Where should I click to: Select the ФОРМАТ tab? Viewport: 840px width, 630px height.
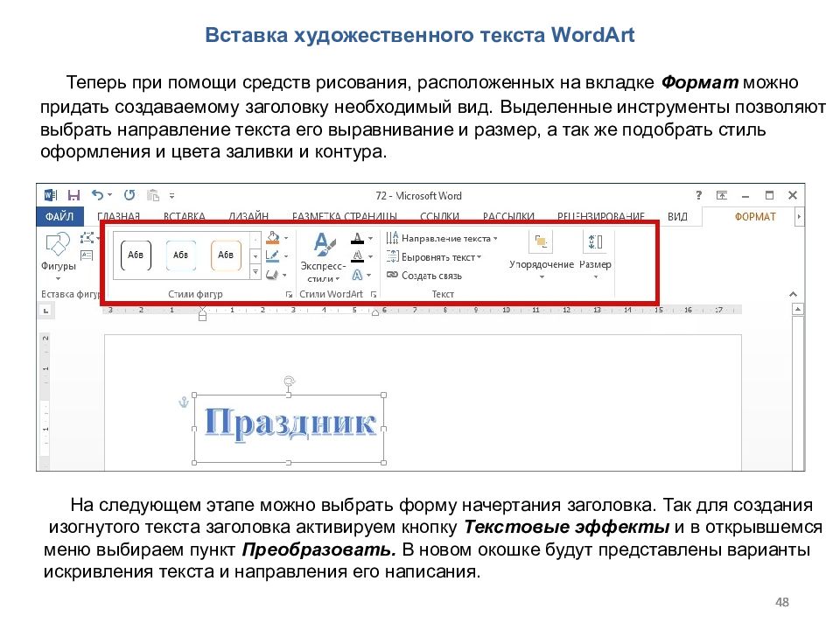pyautogui.click(x=755, y=216)
